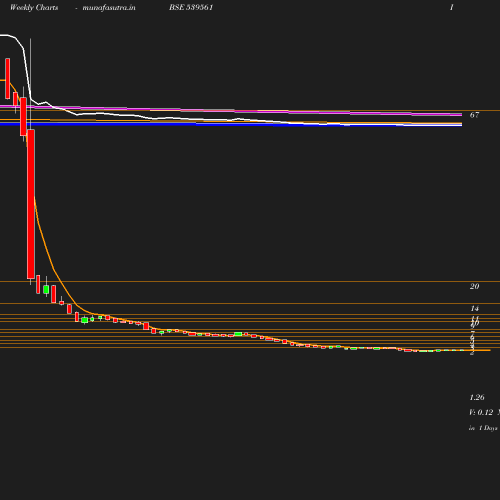Click the "67" price axis label
500x500 pixels.
click(474, 115)
